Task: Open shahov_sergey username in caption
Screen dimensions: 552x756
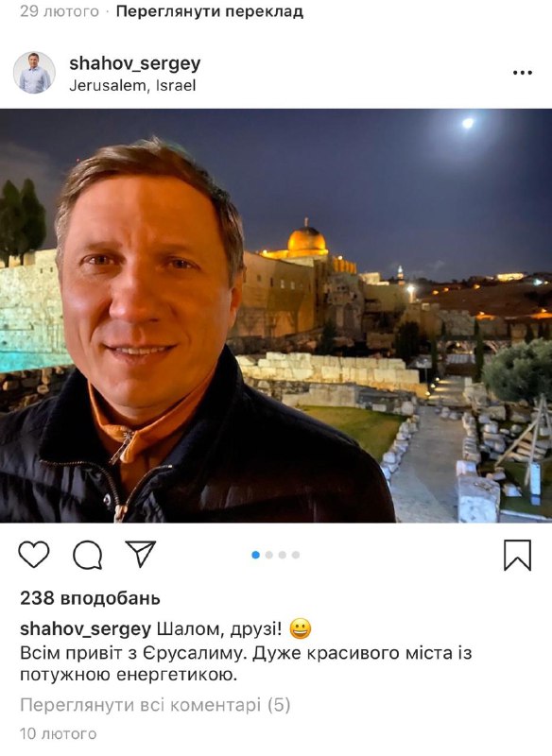Action: 86,629
